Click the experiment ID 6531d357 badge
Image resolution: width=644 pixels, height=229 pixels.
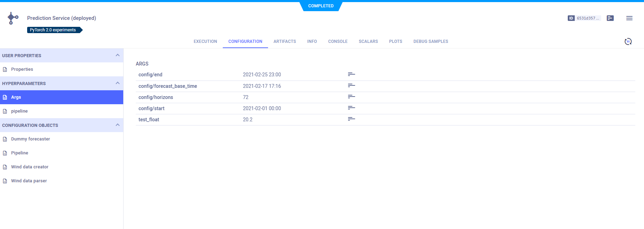pyautogui.click(x=584, y=18)
